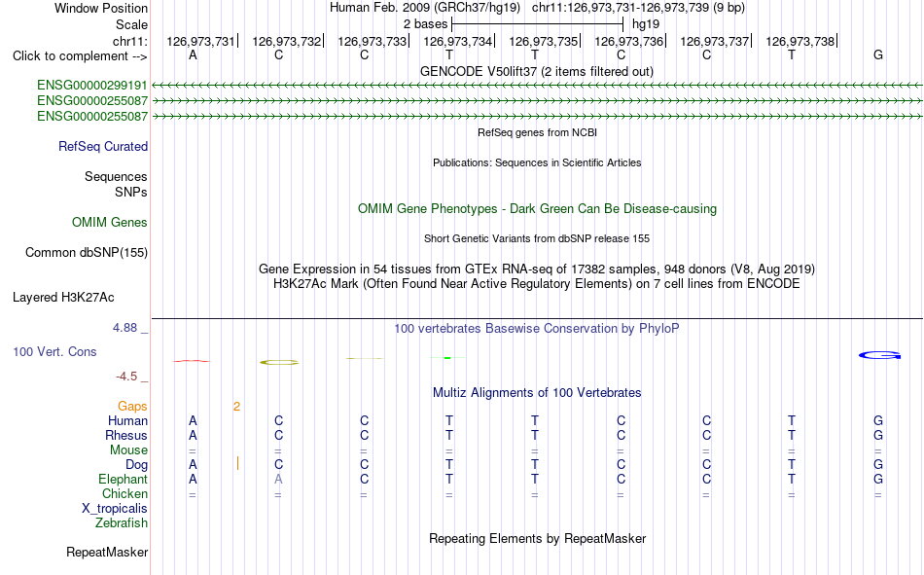Click the faded mismatch A in Elephant row
The height and width of the screenshot is (575, 924).
pos(278,480)
